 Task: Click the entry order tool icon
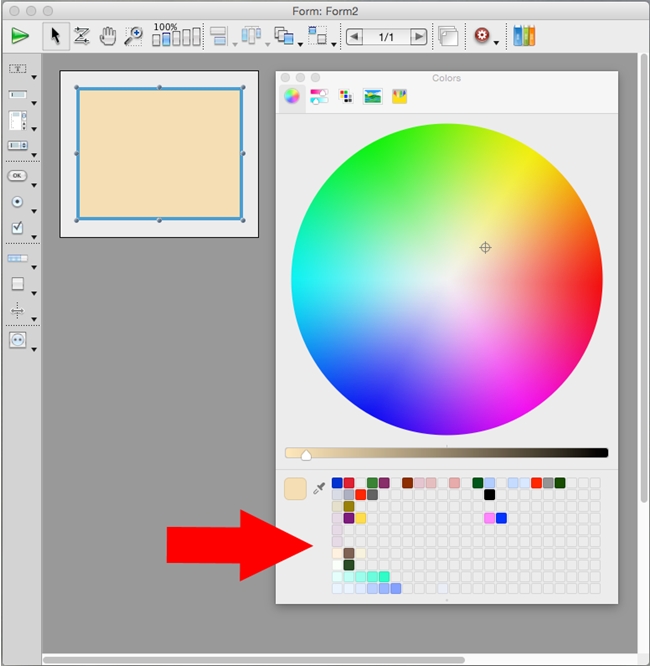click(81, 36)
